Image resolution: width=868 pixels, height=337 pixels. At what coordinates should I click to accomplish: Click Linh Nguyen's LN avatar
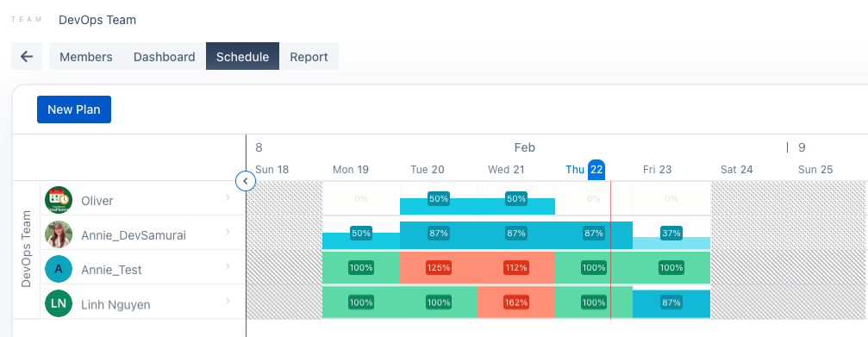point(59,303)
